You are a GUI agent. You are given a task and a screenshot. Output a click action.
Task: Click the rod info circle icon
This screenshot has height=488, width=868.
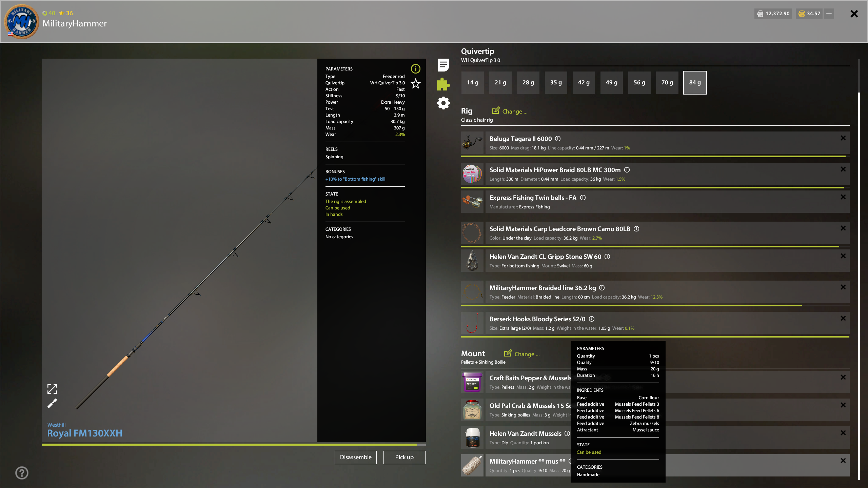(415, 69)
